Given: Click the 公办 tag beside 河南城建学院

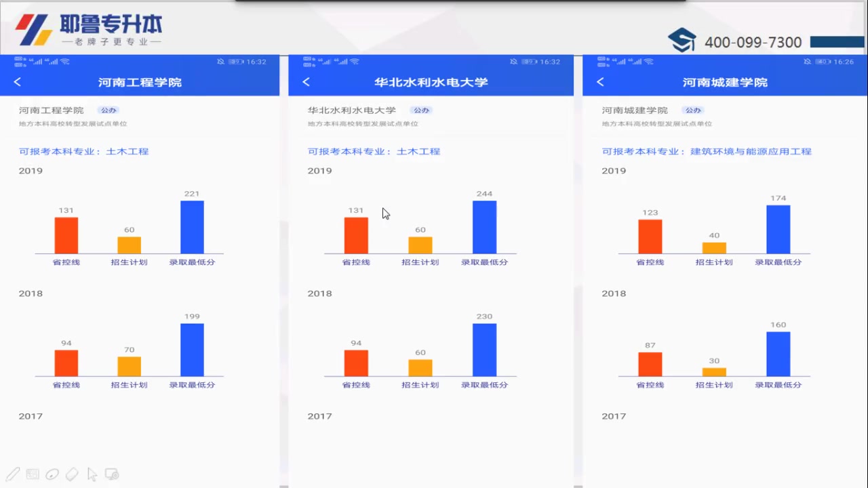Looking at the screenshot, I should coord(692,110).
